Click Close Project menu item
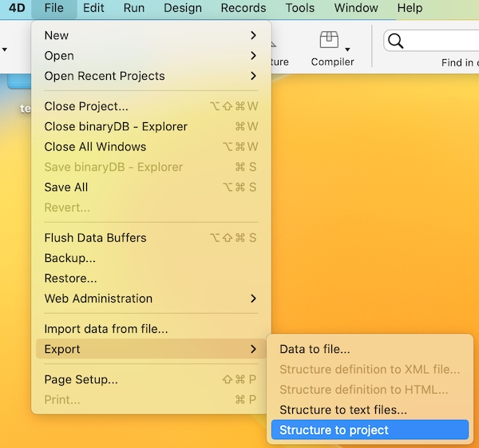Screen dimensions: 479x448 (86, 106)
